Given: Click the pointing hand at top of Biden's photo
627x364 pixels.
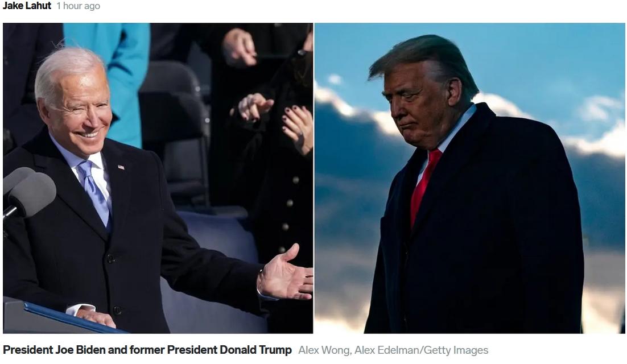Looking at the screenshot, I should point(240,47).
